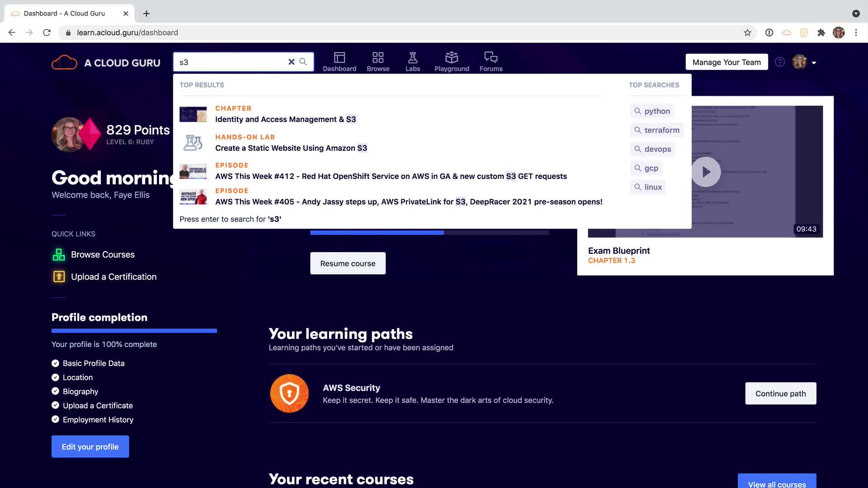Open the Browse grid icon
868x488 pixels.
(378, 57)
